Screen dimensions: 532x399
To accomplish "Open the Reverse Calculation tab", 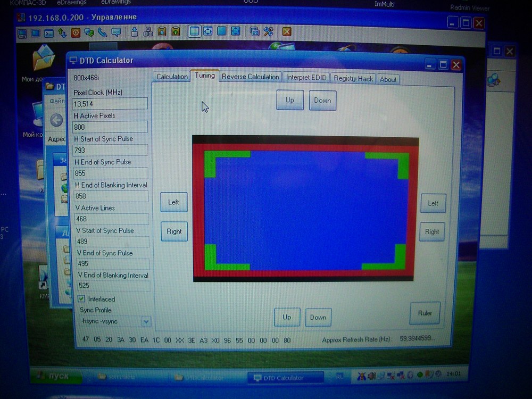I will click(x=250, y=77).
